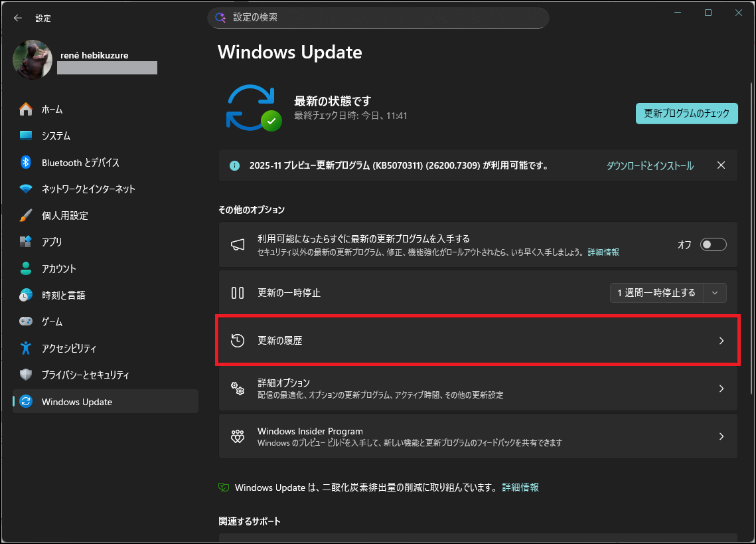
Task: Click the Apps icon in the sidebar
Action: click(25, 241)
